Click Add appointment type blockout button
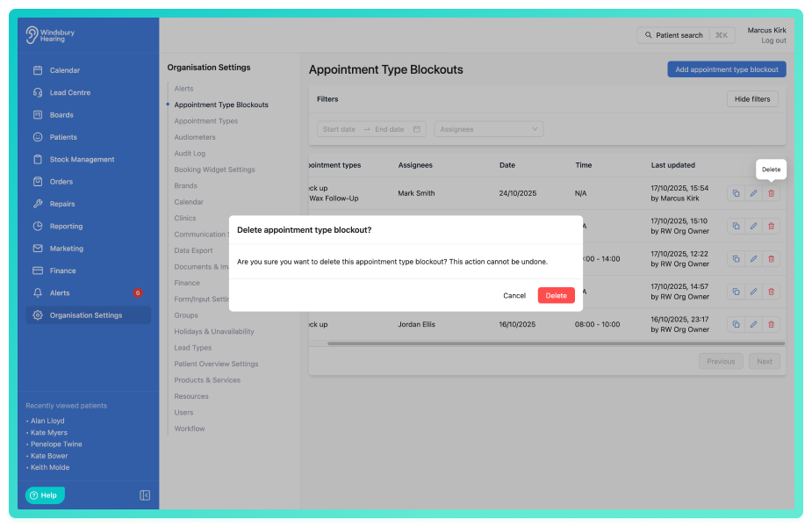Viewport: 812px width, 527px height. [x=727, y=69]
